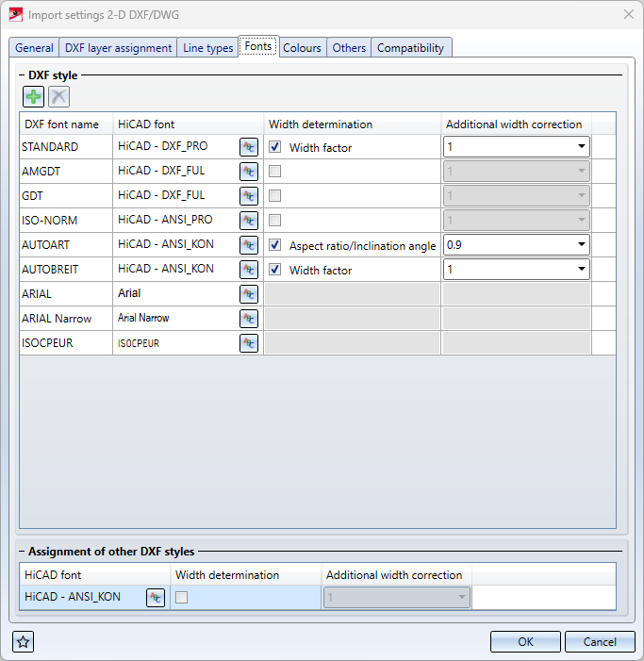Click font icon in other DXF styles row
The image size is (644, 661).
[156, 597]
